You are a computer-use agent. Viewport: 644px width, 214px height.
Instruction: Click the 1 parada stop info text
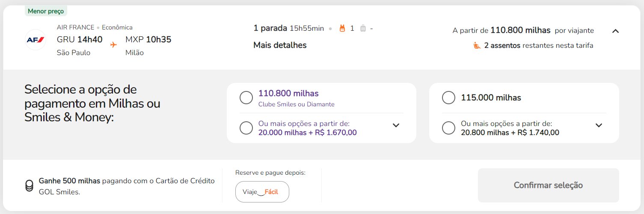(270, 28)
